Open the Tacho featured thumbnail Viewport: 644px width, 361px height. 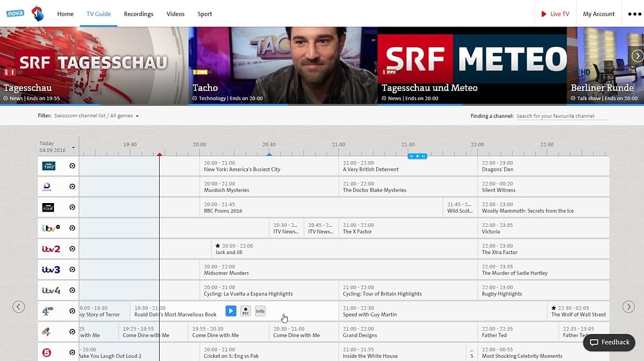[283, 65]
